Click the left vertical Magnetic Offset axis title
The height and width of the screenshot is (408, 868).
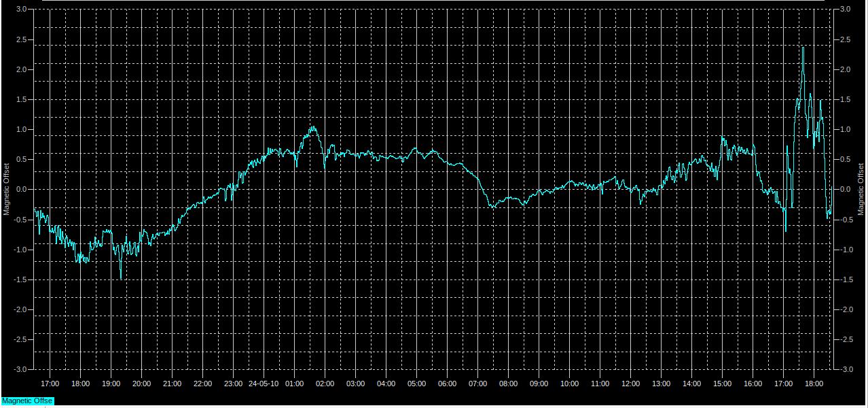tap(7, 189)
